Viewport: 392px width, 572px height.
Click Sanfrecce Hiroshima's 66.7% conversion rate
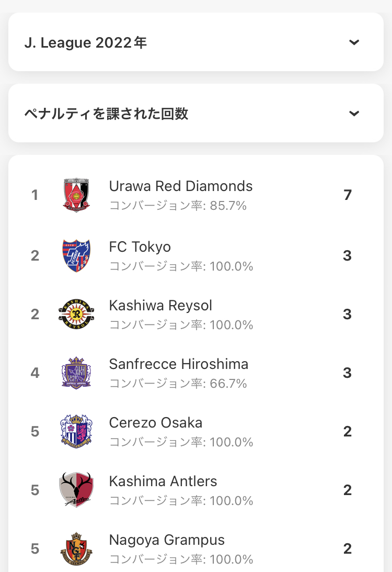coord(178,384)
